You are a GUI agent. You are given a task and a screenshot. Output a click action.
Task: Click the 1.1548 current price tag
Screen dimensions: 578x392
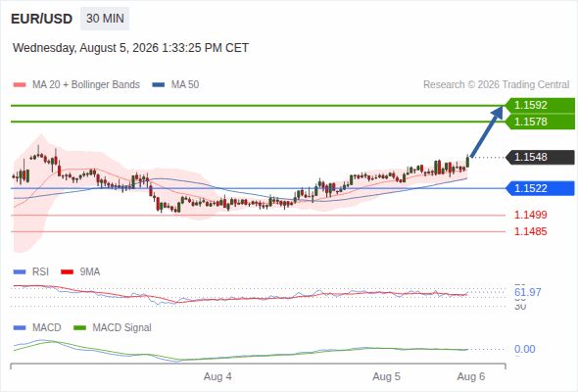tap(540, 157)
